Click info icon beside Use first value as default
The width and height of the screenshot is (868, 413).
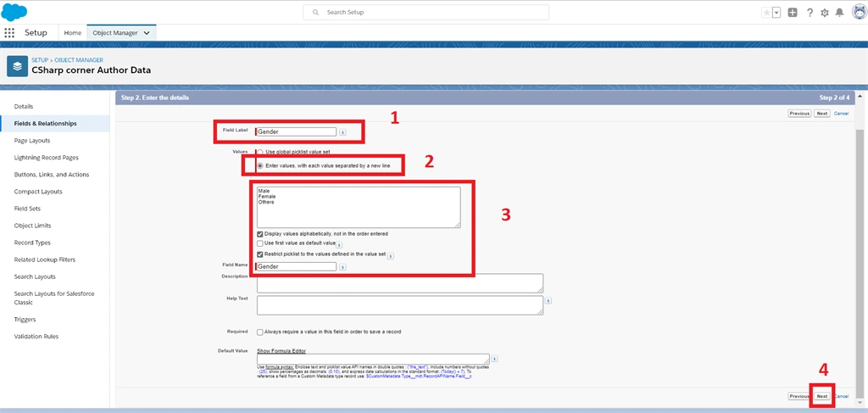[339, 244]
